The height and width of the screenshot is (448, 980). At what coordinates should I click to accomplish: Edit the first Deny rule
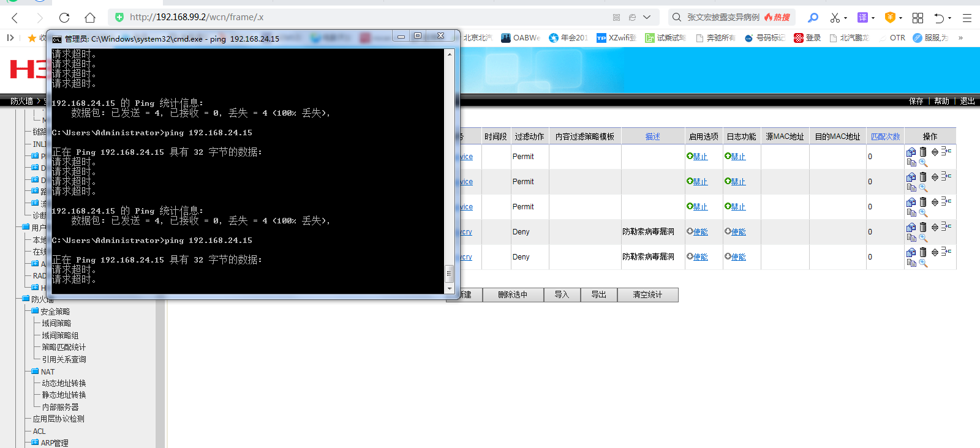coord(911,227)
